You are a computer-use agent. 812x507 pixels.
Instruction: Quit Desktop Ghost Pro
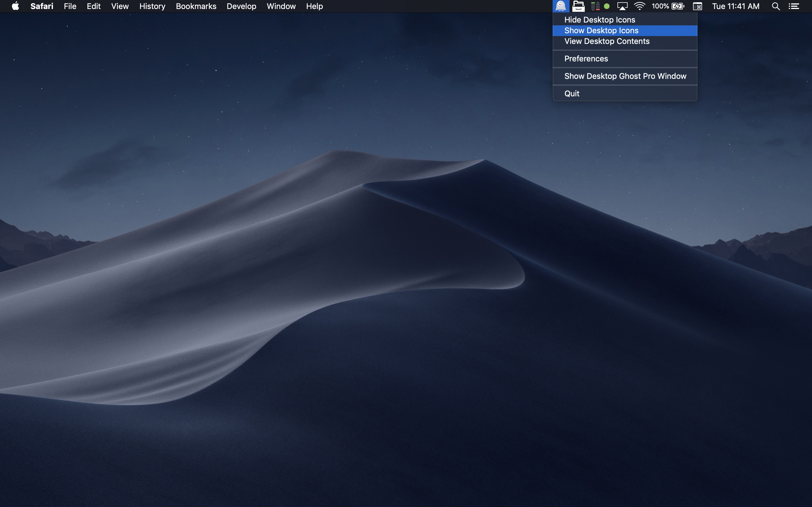click(572, 94)
